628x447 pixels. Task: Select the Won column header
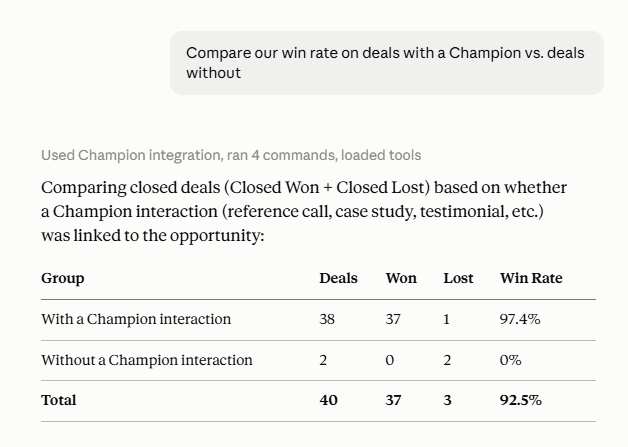point(401,278)
